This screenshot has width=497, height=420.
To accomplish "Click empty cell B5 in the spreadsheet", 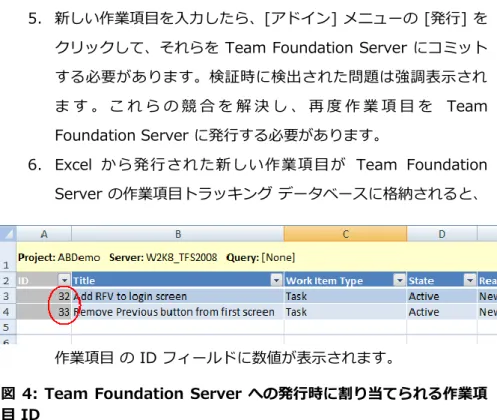I will click(x=178, y=327).
